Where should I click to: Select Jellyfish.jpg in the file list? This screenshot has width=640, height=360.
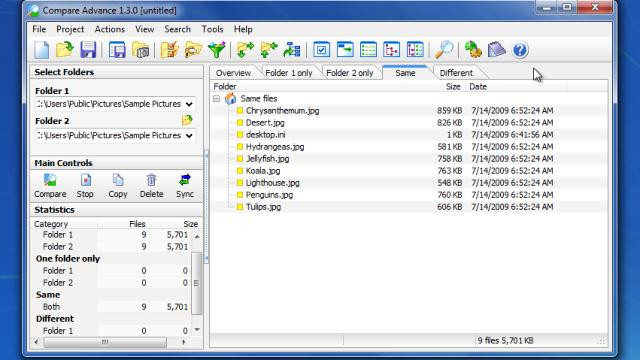pyautogui.click(x=267, y=159)
